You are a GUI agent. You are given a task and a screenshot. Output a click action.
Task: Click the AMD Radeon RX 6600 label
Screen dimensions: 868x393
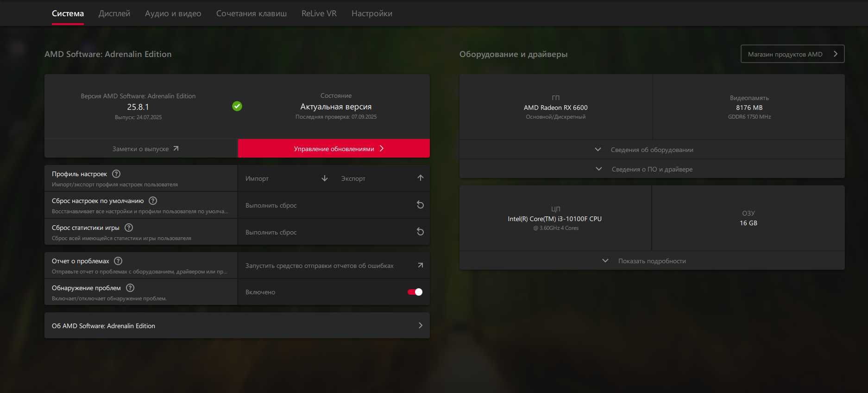[x=556, y=108]
